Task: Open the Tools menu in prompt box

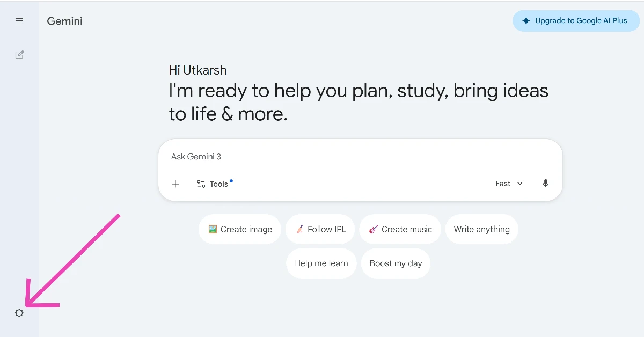Action: tap(214, 184)
